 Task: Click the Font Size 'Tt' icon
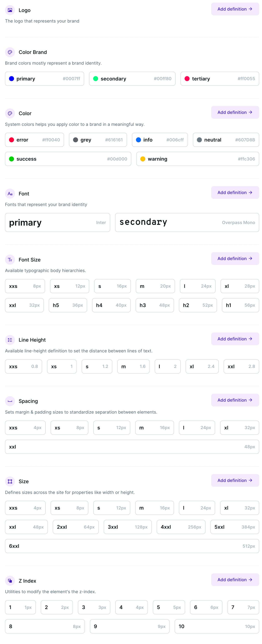tap(10, 260)
